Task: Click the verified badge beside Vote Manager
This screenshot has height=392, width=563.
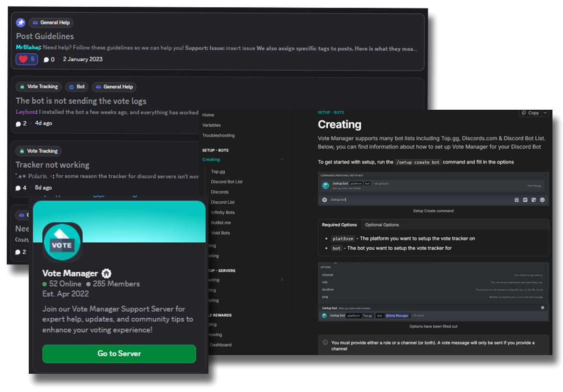Action: pos(106,274)
